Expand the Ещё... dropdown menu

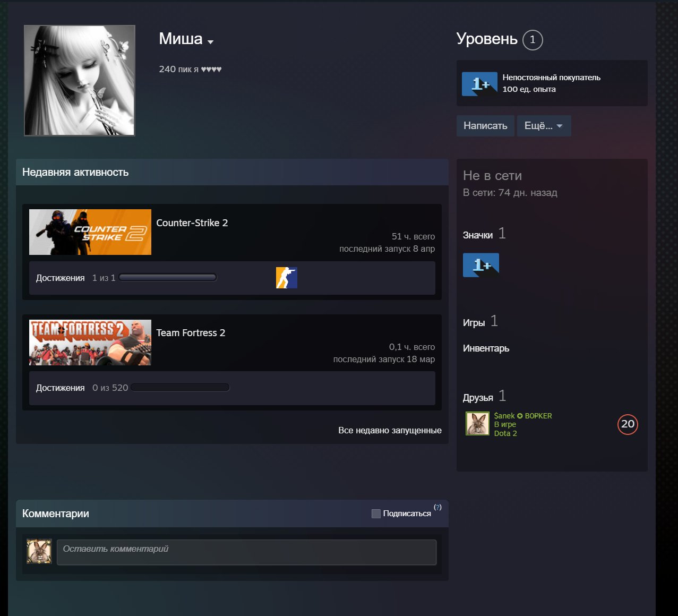[544, 126]
